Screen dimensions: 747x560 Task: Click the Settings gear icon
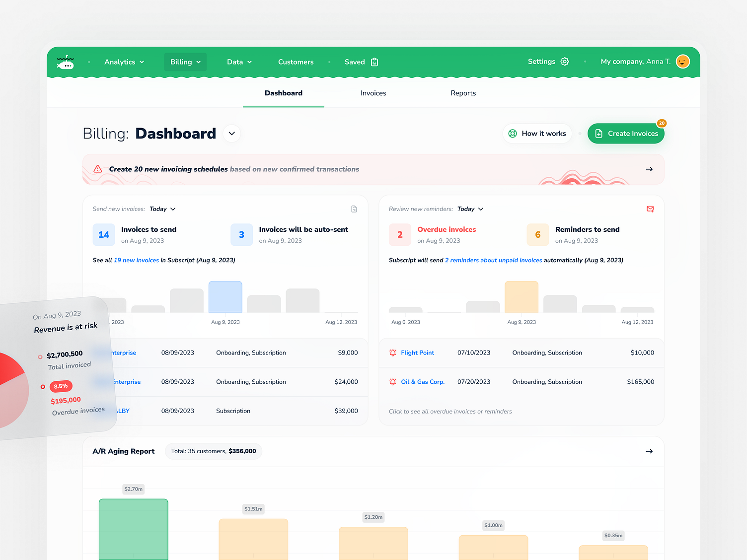click(x=565, y=61)
